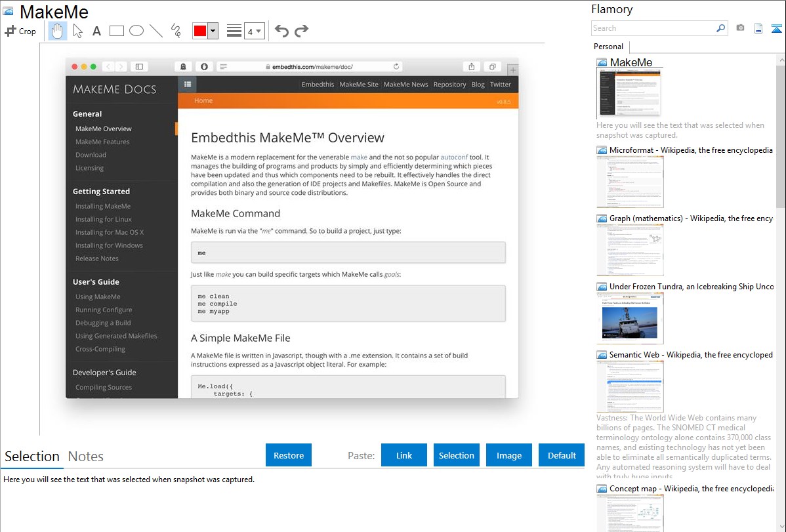The width and height of the screenshot is (786, 532).
Task: Undo the last annotation
Action: point(281,31)
